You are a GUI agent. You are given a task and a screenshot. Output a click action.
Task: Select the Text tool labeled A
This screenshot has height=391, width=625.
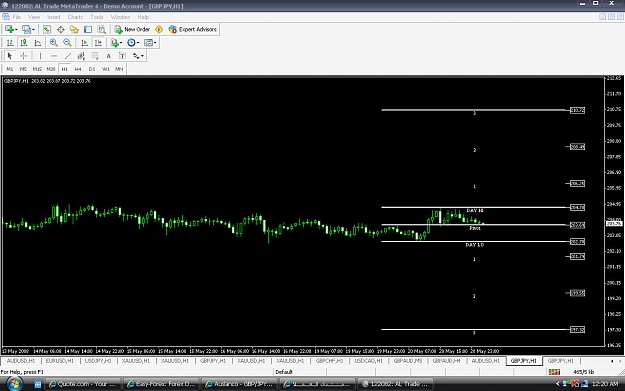[x=108, y=56]
